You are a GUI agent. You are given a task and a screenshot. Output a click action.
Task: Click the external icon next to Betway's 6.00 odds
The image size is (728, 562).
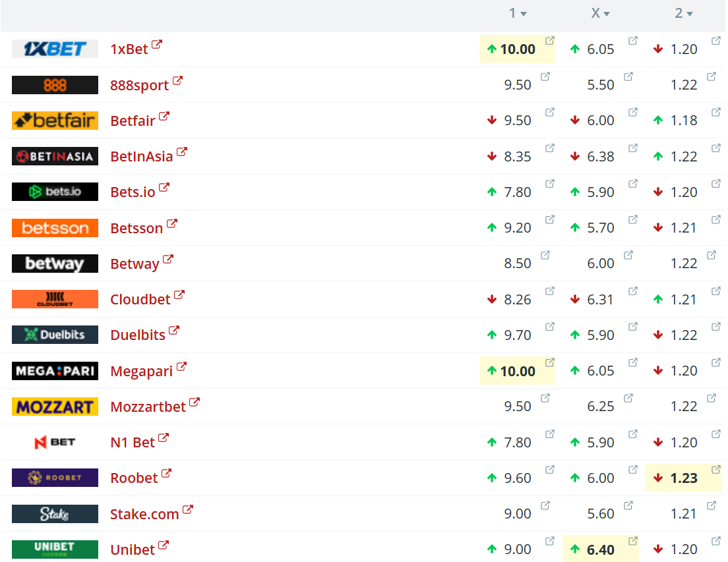628,255
